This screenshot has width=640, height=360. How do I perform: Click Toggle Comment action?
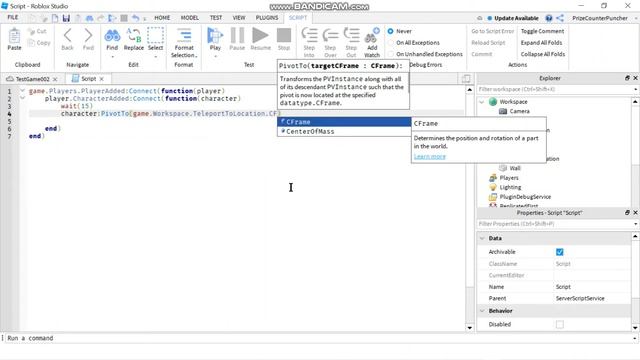pos(542,31)
